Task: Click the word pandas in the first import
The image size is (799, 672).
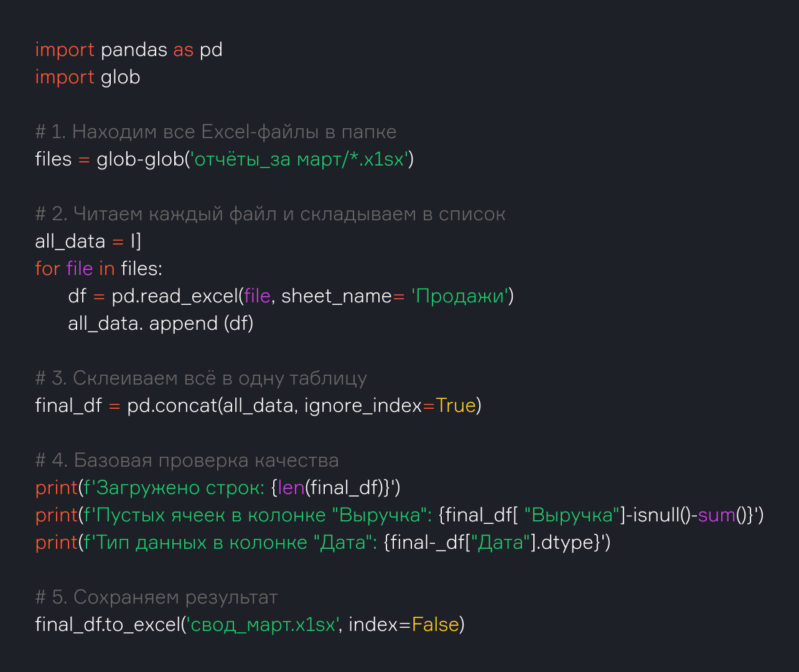Action: coord(134,50)
